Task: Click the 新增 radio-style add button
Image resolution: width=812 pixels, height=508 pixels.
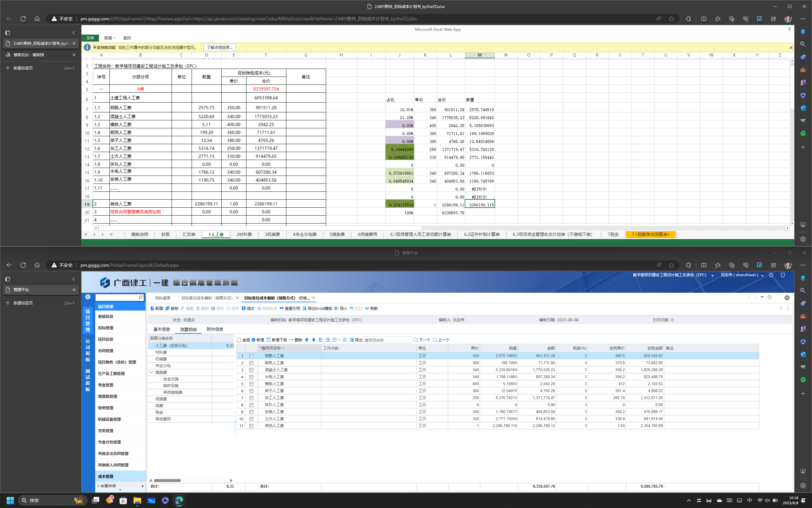Action: pyautogui.click(x=258, y=340)
